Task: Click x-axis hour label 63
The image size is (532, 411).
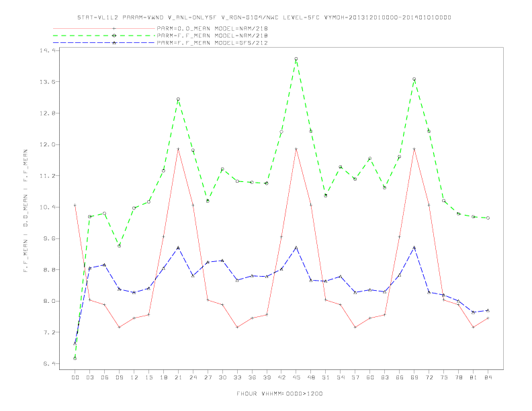Action: click(385, 377)
